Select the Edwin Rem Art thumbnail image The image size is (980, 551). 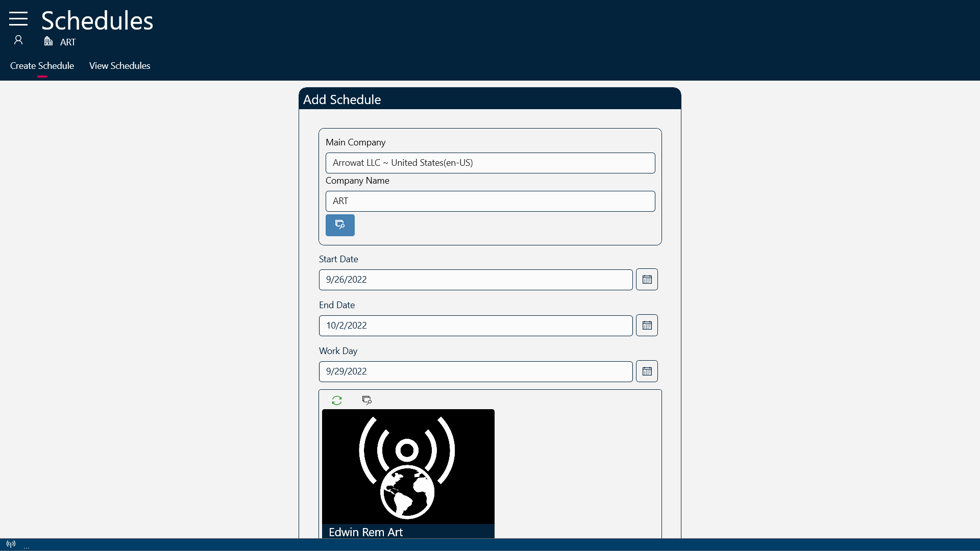coord(408,466)
